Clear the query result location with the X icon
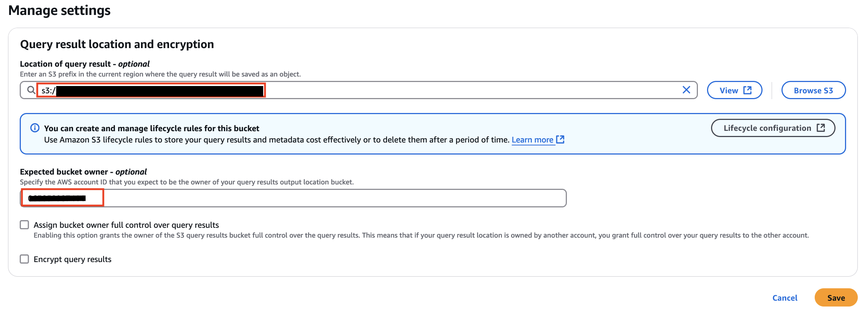 tap(686, 90)
